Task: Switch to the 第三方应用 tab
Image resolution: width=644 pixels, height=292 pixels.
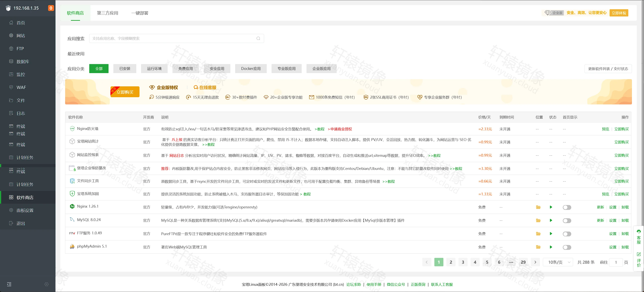Action: (x=108, y=13)
